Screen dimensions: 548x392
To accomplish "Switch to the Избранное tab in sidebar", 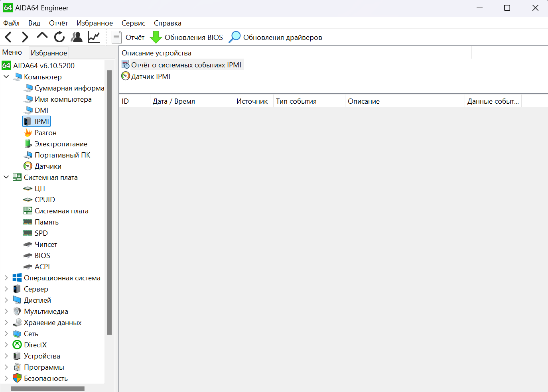I will tap(49, 53).
